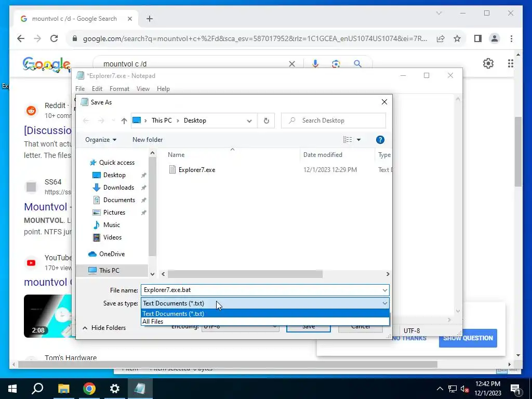Open Notepad Help menu
532x399 pixels.
point(163,89)
